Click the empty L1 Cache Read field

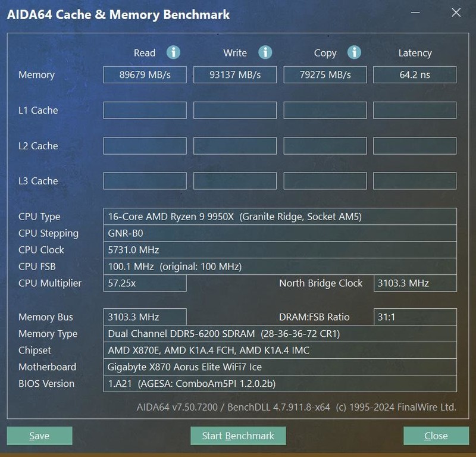tap(145, 110)
